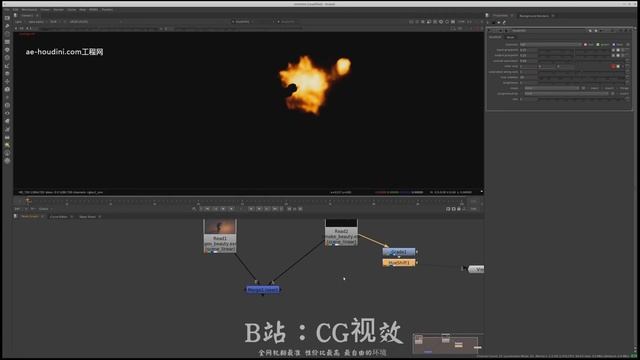Open the Particles nodes menu in left toolbar

(x=7, y=98)
